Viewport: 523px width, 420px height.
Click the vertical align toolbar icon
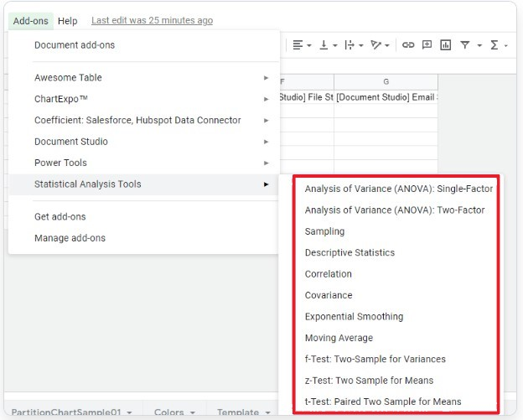click(x=324, y=45)
